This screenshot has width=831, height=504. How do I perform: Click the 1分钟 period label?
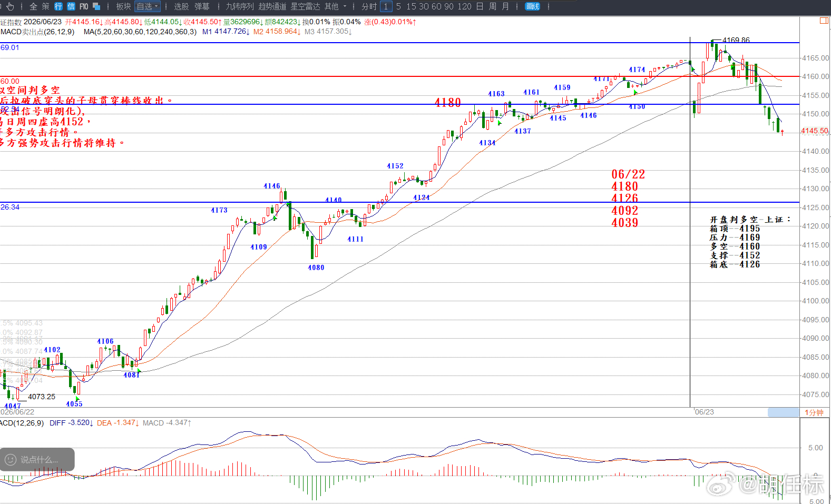814,412
